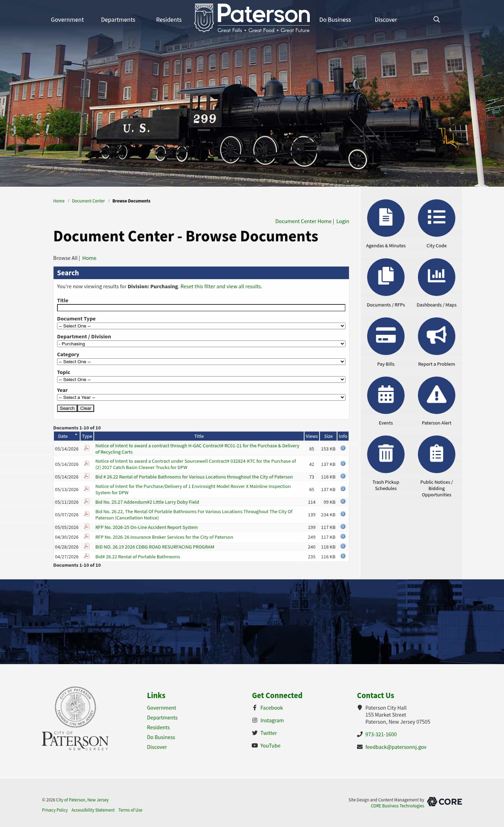504x827 pixels.
Task: Click PDF icon for Insurance Broker Services RFP
Action: (x=87, y=536)
